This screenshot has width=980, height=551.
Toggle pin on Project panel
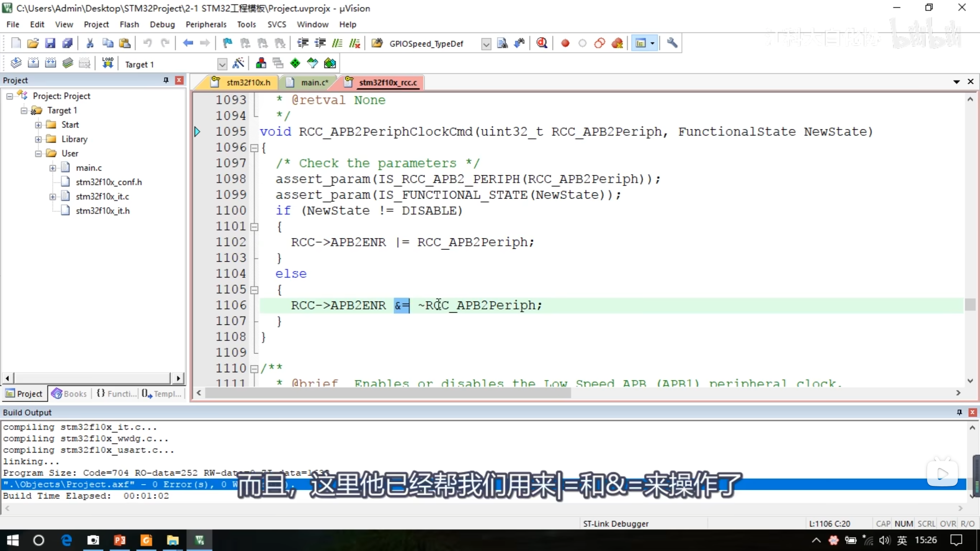[x=166, y=80]
